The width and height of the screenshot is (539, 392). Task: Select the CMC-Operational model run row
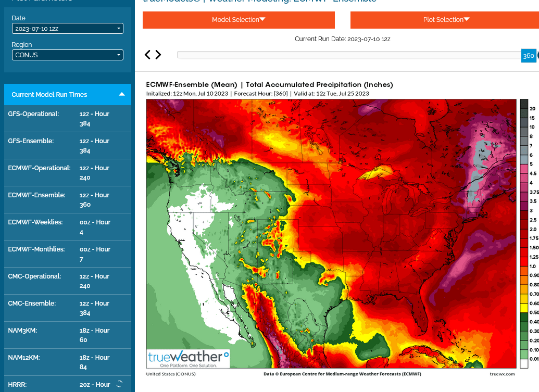point(67,281)
